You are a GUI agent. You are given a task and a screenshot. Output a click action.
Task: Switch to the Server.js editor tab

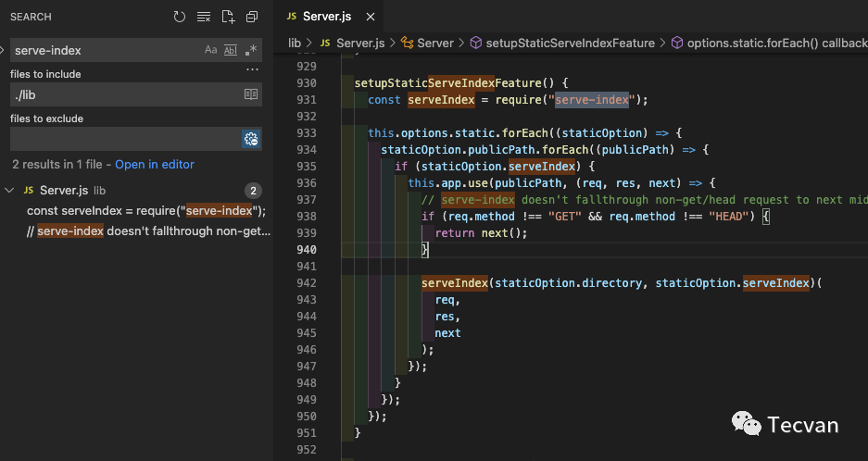[327, 17]
